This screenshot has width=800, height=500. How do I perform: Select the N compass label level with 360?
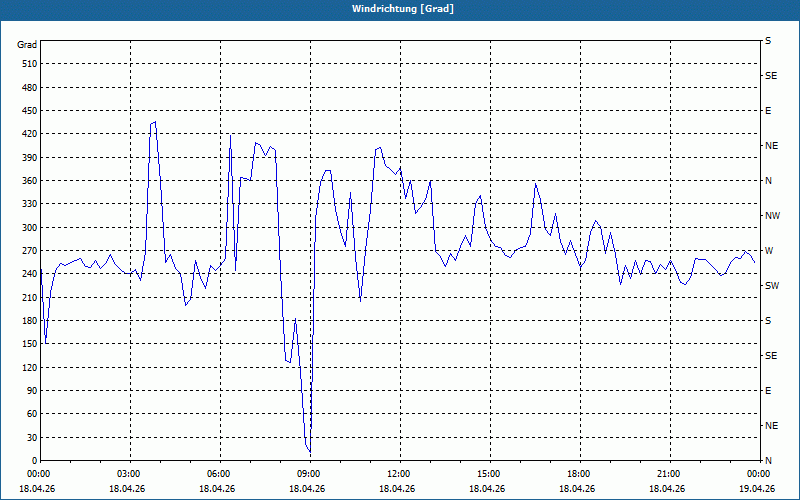pyautogui.click(x=768, y=181)
